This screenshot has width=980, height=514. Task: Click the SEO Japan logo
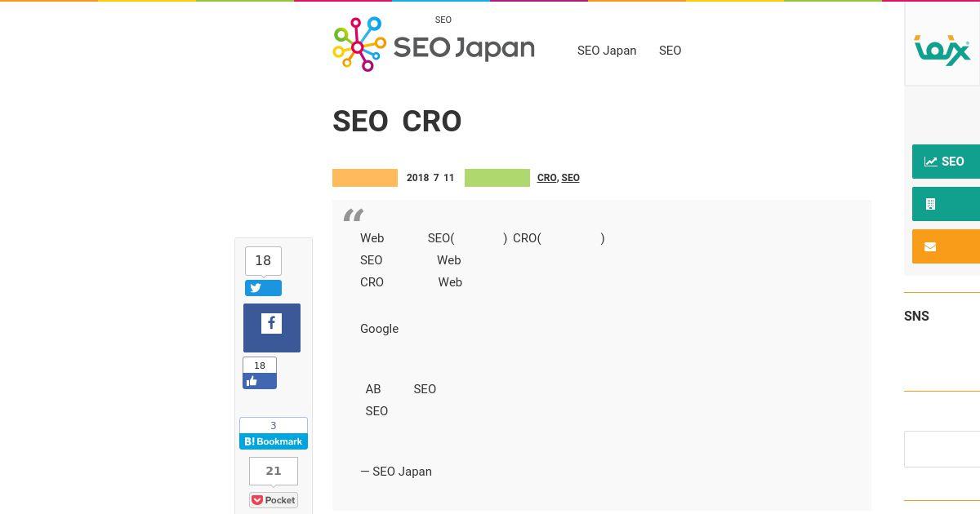click(x=434, y=45)
